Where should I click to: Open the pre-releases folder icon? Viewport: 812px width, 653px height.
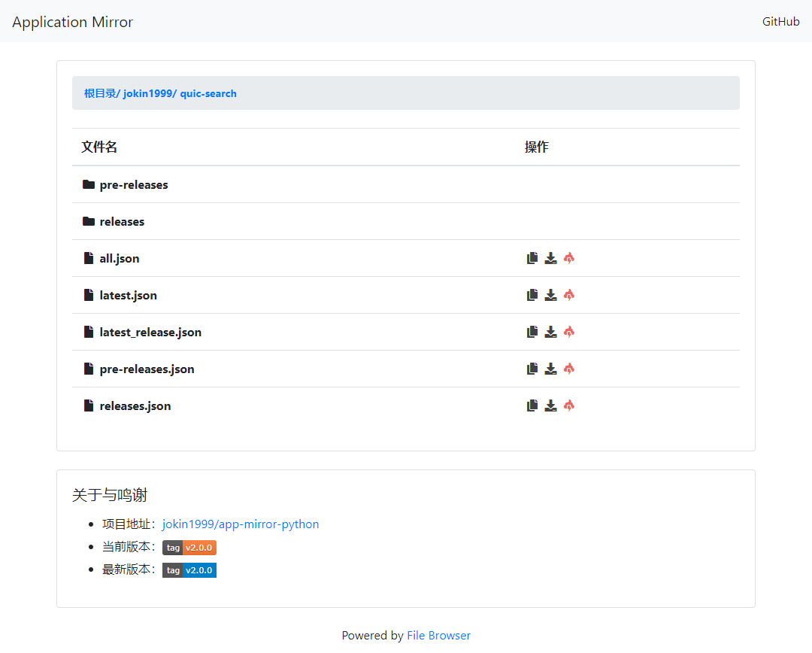(88, 184)
